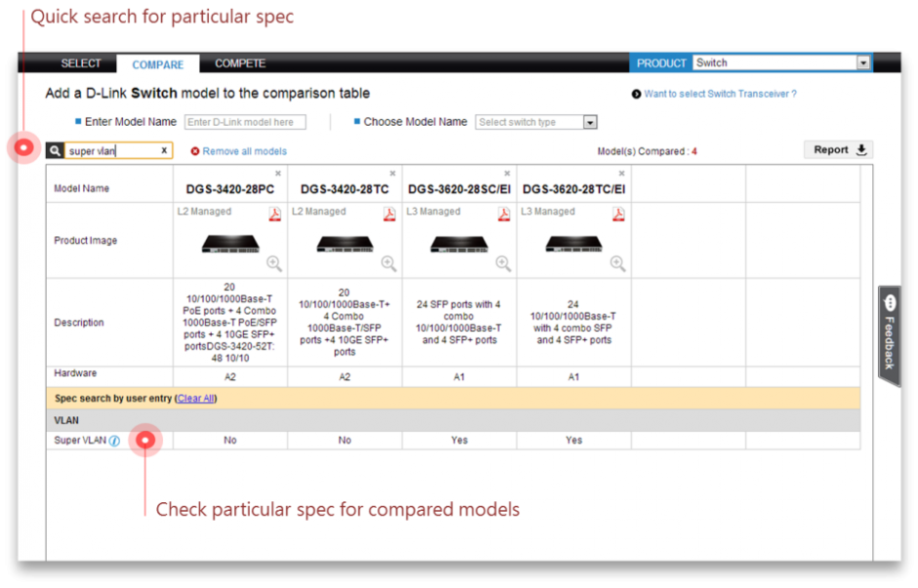Click the DGS-3420-28TC product thumbnail
The image size is (918, 588).
click(x=345, y=243)
